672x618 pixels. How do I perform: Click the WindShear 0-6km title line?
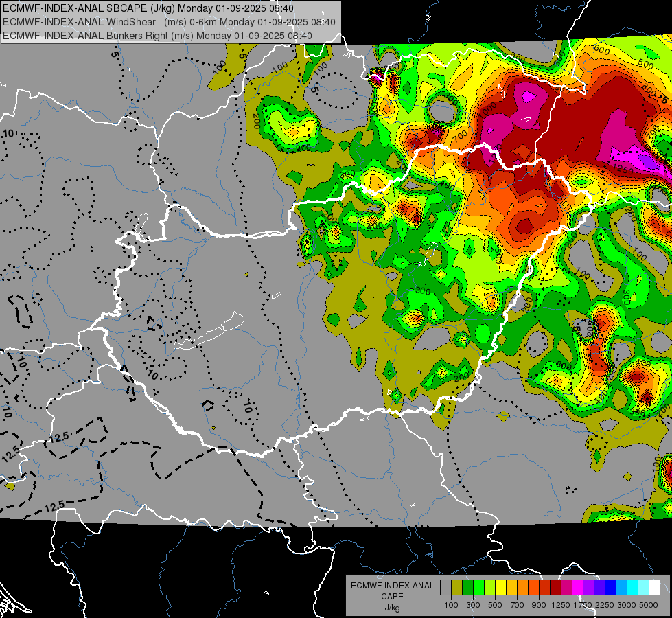click(x=170, y=22)
